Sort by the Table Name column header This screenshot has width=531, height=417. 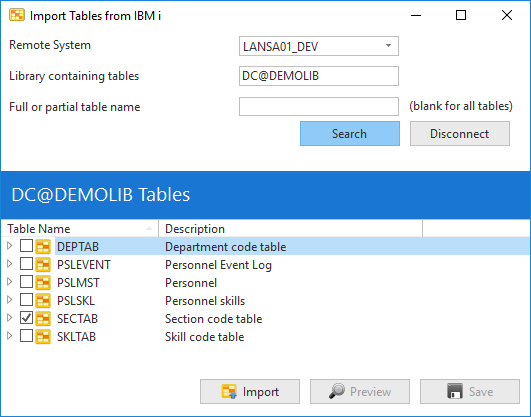click(x=80, y=229)
